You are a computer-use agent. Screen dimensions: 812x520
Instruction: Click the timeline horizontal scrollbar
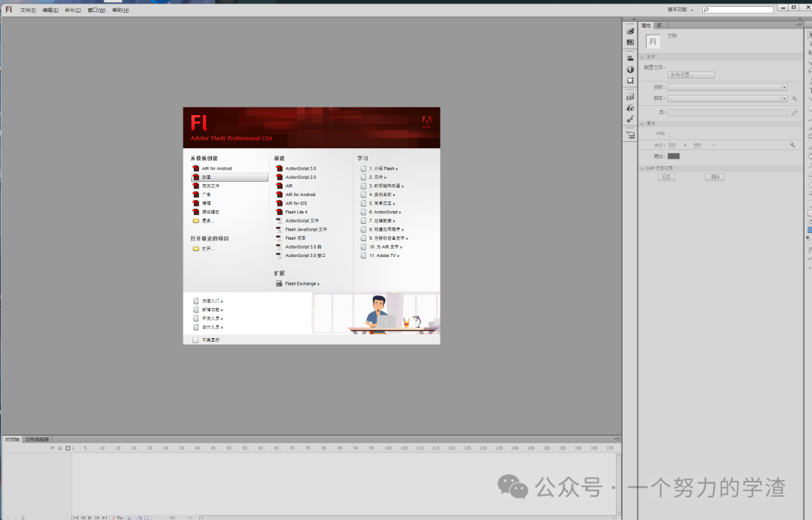point(408,517)
